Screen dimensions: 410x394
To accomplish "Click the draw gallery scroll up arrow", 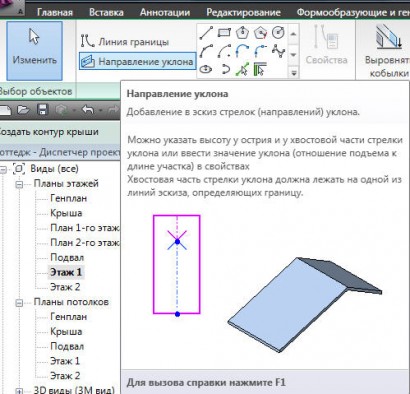I will [x=293, y=34].
